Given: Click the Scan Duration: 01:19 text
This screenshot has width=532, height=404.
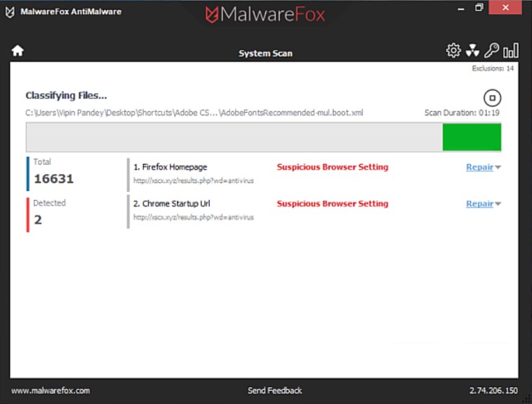Looking at the screenshot, I should pos(462,113).
